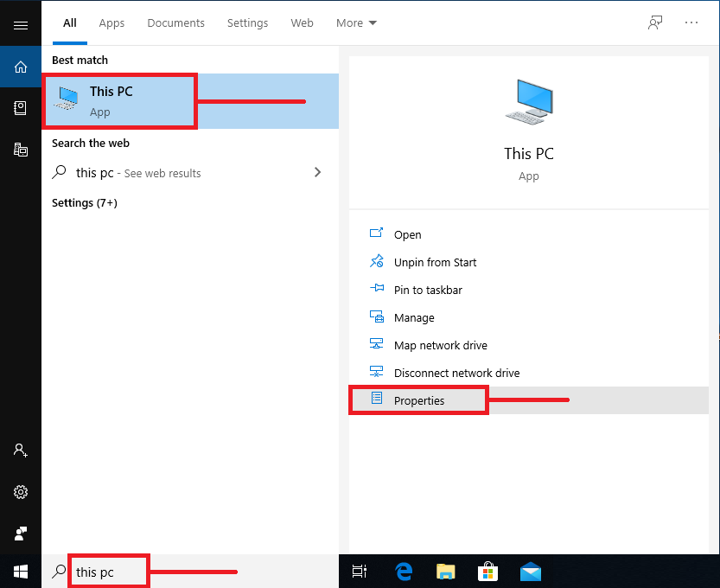
Task: Open the hamburger menu icon
Action: click(21, 25)
